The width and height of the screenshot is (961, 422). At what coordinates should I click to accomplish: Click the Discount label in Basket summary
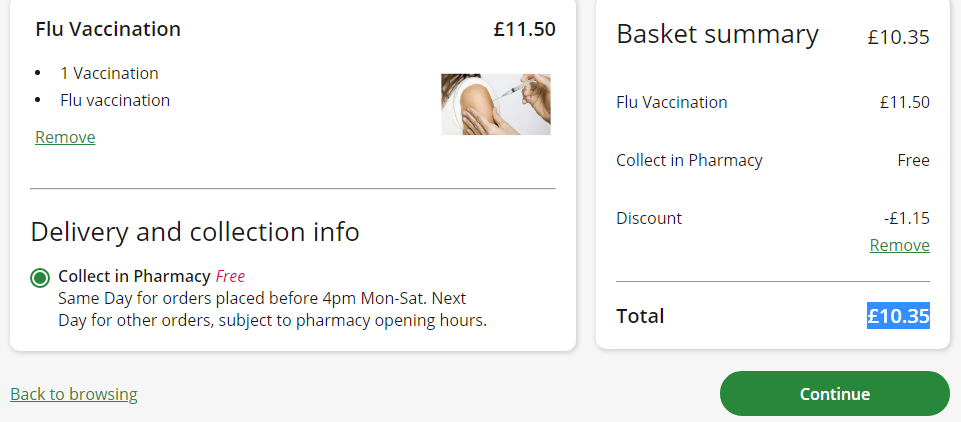click(x=649, y=218)
